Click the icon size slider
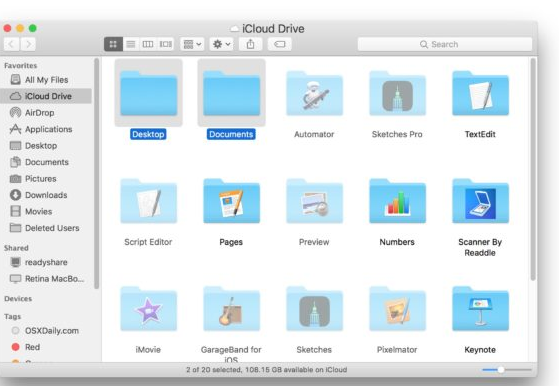Image resolution: width=559 pixels, height=386 pixels. [507, 370]
